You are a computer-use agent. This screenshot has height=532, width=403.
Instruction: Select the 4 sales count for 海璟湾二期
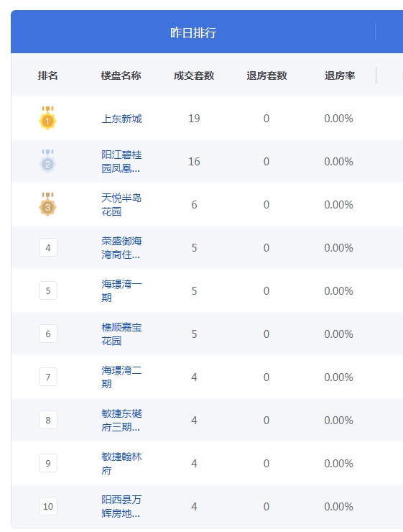(x=194, y=377)
